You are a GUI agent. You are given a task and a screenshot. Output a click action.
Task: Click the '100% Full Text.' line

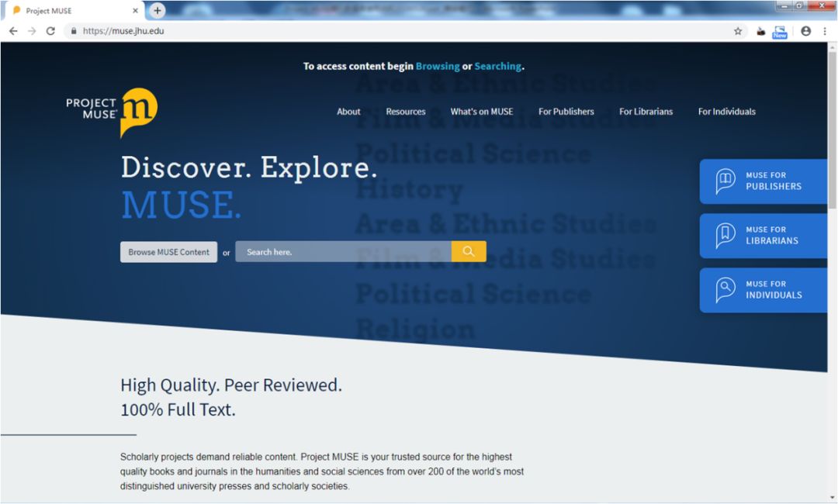point(178,409)
